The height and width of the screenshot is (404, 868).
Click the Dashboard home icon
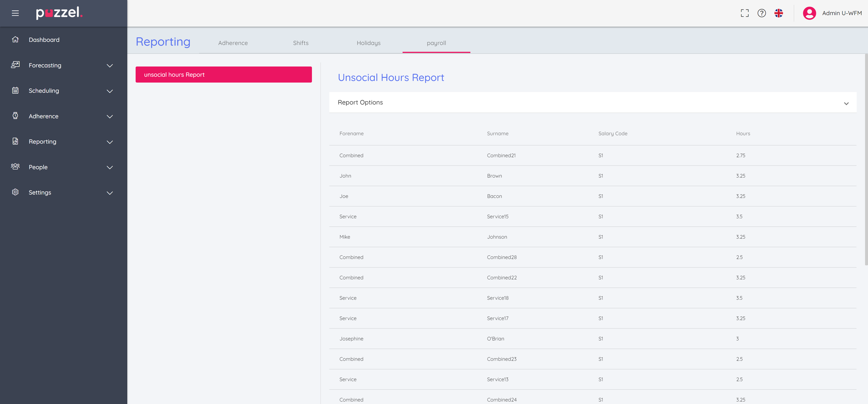point(15,39)
